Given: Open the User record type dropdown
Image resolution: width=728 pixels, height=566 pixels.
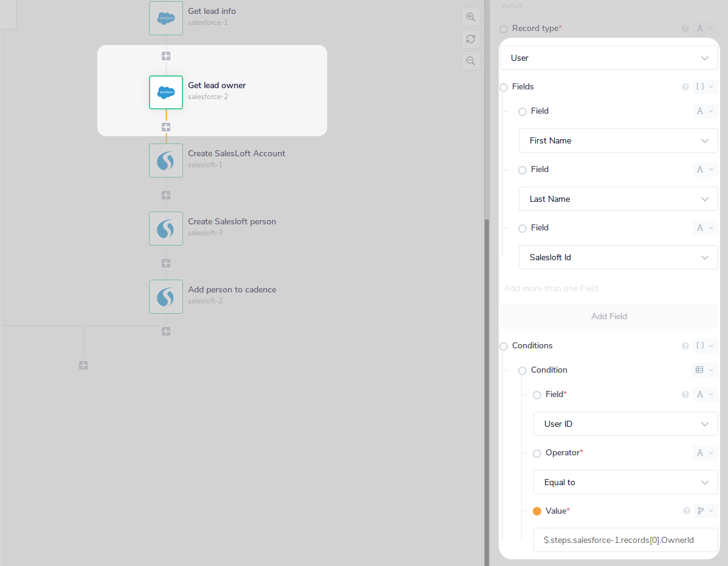Looking at the screenshot, I should (x=609, y=58).
